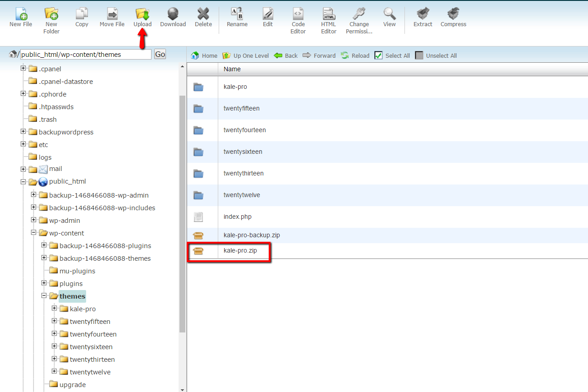Click the twentytwelve folder icon in file list

pos(198,195)
